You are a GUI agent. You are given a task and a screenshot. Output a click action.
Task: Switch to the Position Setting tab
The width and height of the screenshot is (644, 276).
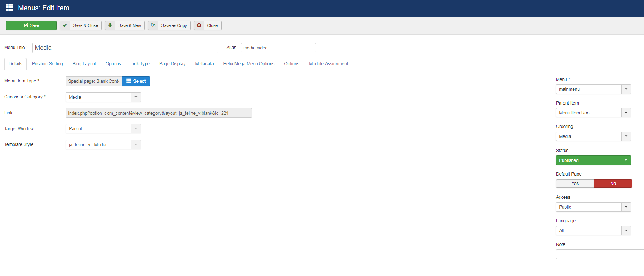(47, 64)
